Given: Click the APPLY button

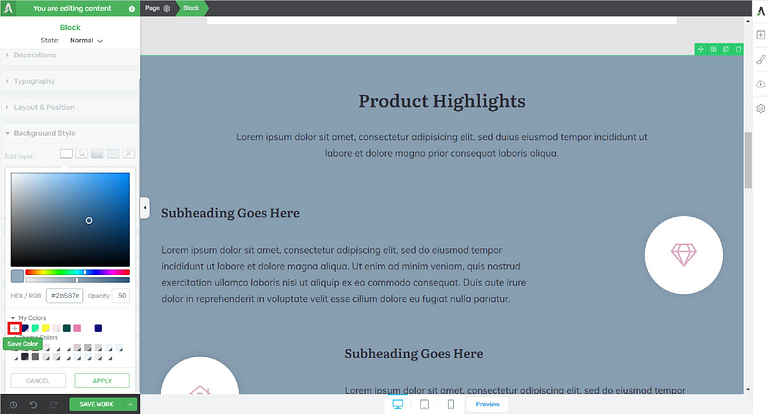Looking at the screenshot, I should [102, 381].
